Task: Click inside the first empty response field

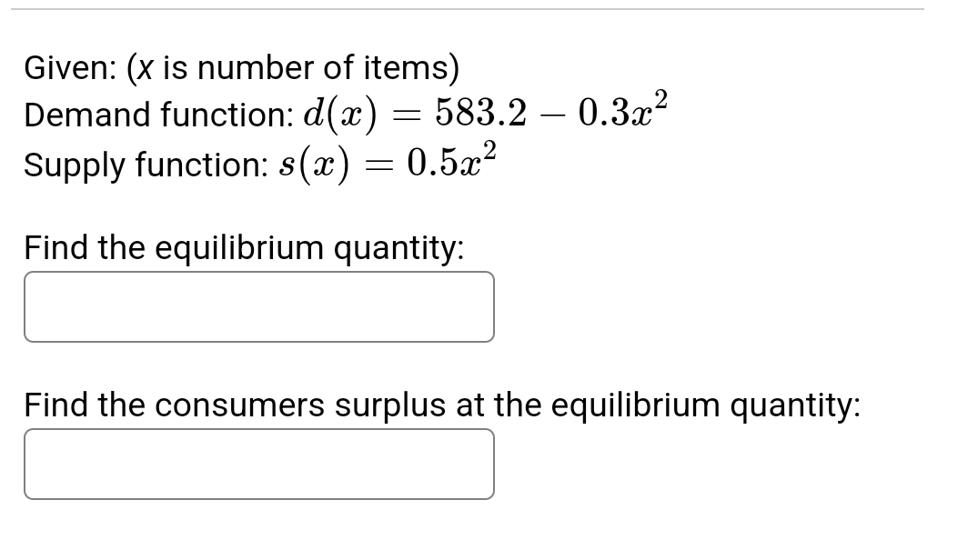Action: (x=259, y=306)
